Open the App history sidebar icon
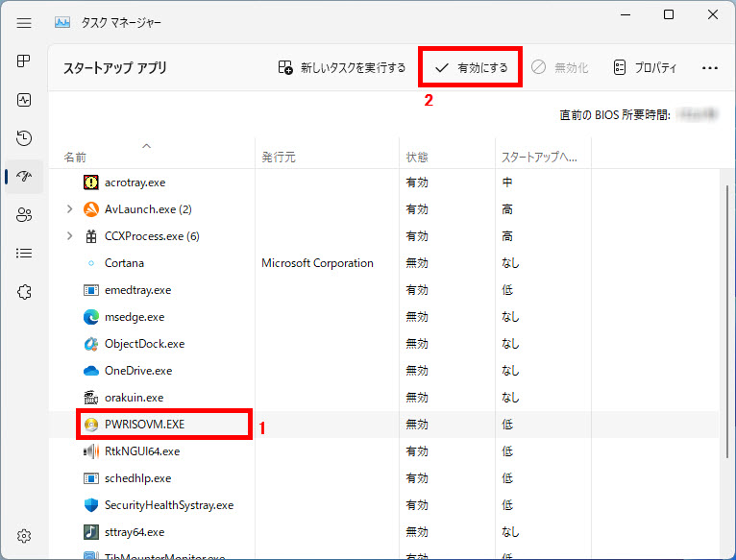Image resolution: width=736 pixels, height=560 pixels. 25,138
